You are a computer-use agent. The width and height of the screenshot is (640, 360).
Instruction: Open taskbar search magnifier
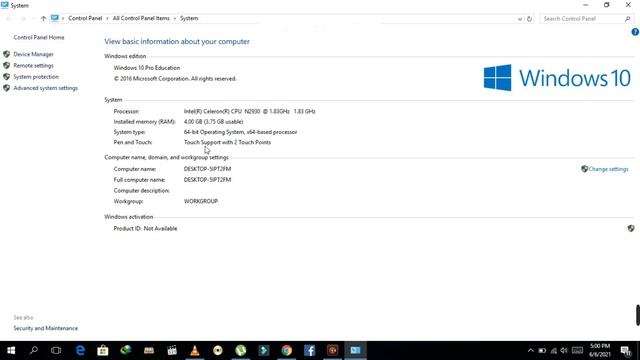click(34, 350)
